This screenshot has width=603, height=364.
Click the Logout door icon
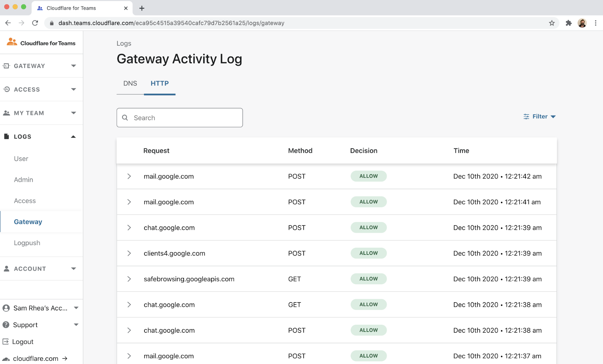point(6,341)
